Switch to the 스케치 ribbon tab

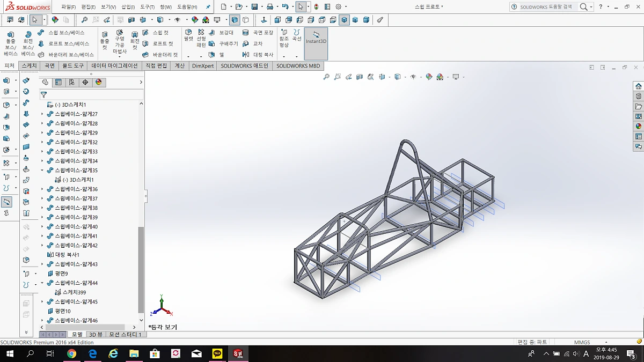(29, 66)
